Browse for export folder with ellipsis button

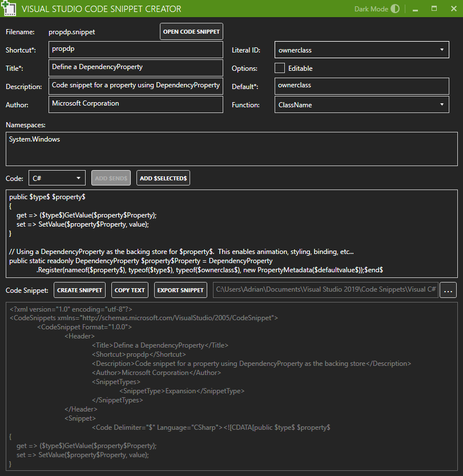(x=448, y=290)
